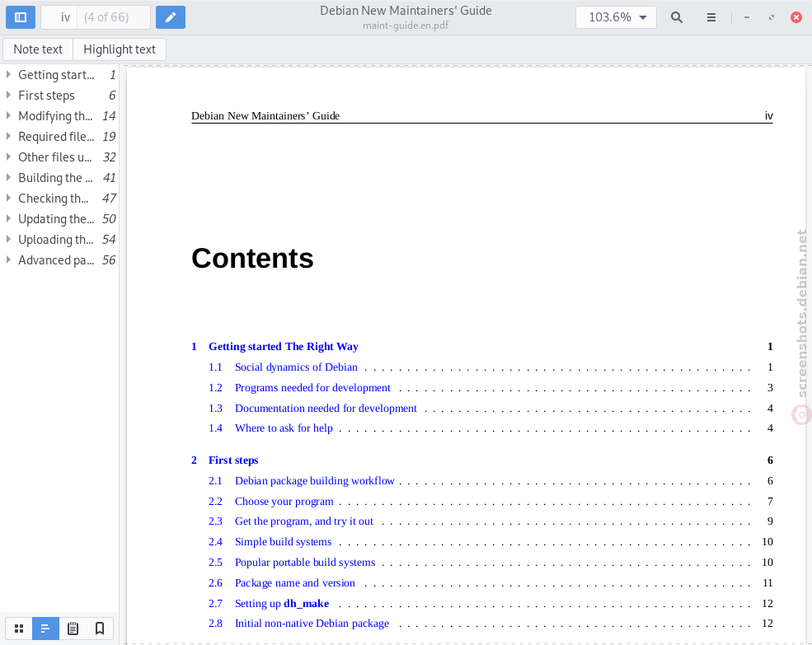This screenshot has width=812, height=645.
Task: Click the Contents page heading
Action: point(252,258)
